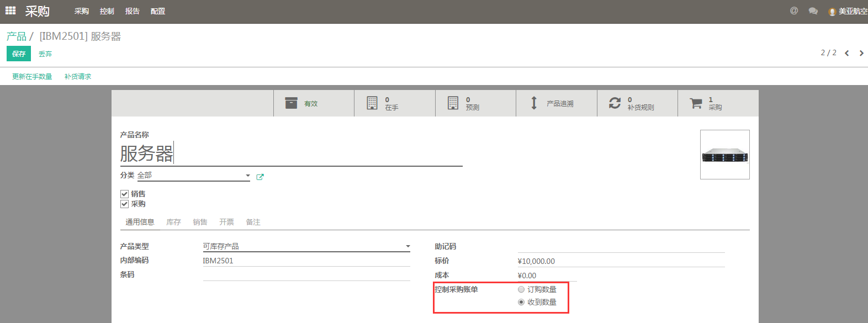This screenshot has height=323, width=868.
Task: Toggle the 销售 checkbox
Action: (124, 194)
